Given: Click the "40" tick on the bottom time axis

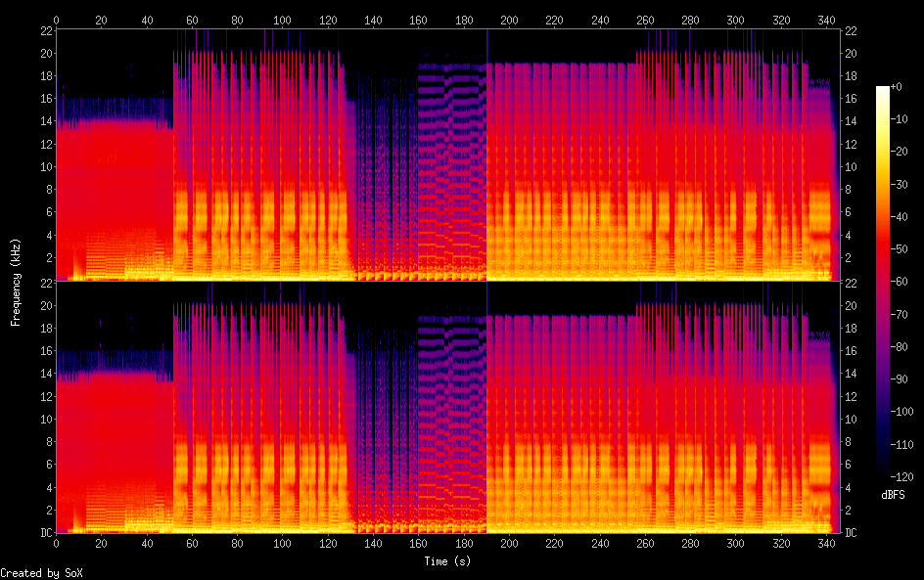Looking at the screenshot, I should pos(147,544).
